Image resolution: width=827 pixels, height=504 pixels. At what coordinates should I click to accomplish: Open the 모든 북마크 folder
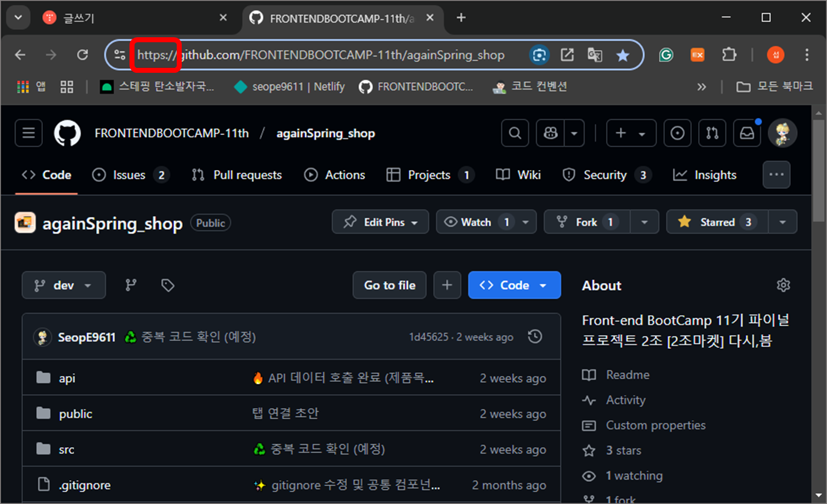tap(774, 87)
